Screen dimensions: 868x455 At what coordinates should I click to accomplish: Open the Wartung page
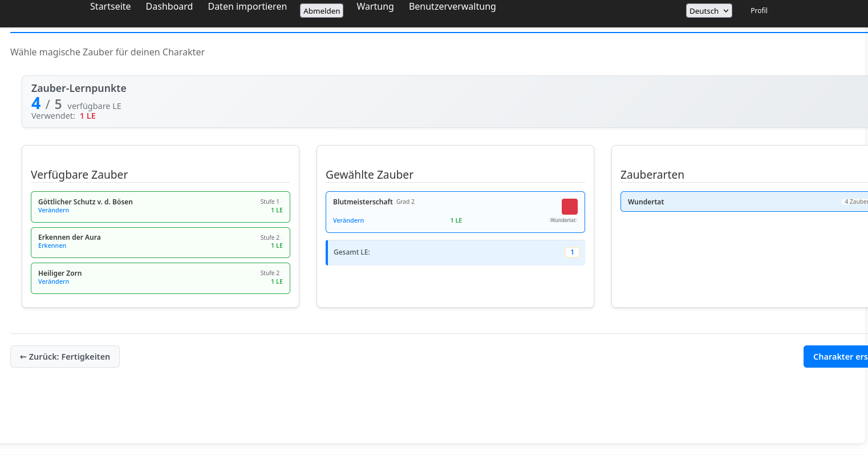[375, 7]
